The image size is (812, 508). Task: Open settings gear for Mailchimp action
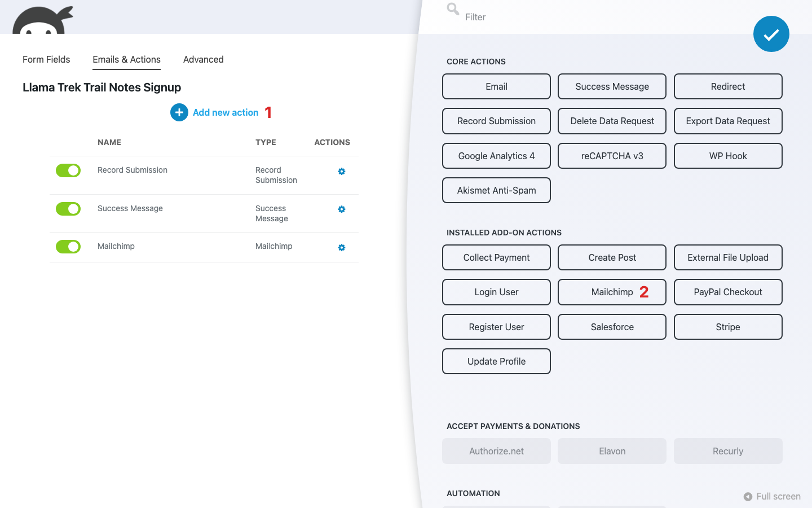point(342,247)
